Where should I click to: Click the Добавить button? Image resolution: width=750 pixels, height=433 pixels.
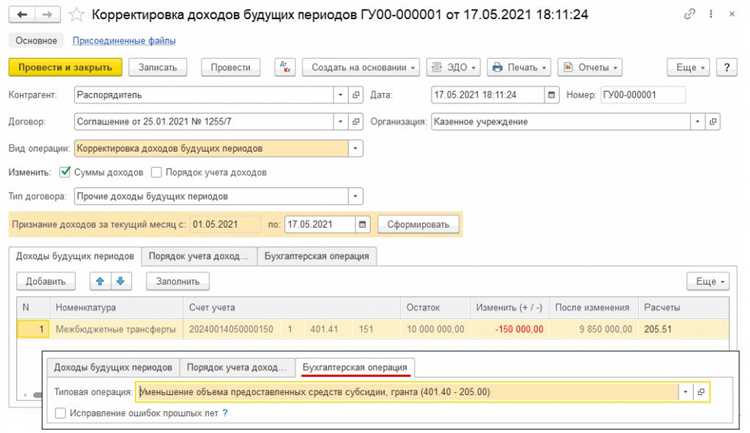(x=46, y=281)
